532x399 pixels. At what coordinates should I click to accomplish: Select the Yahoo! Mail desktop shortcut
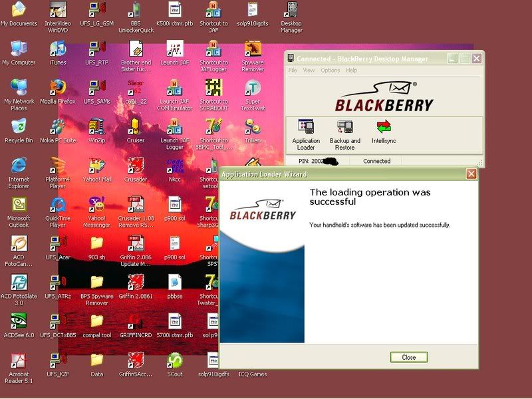click(96, 170)
